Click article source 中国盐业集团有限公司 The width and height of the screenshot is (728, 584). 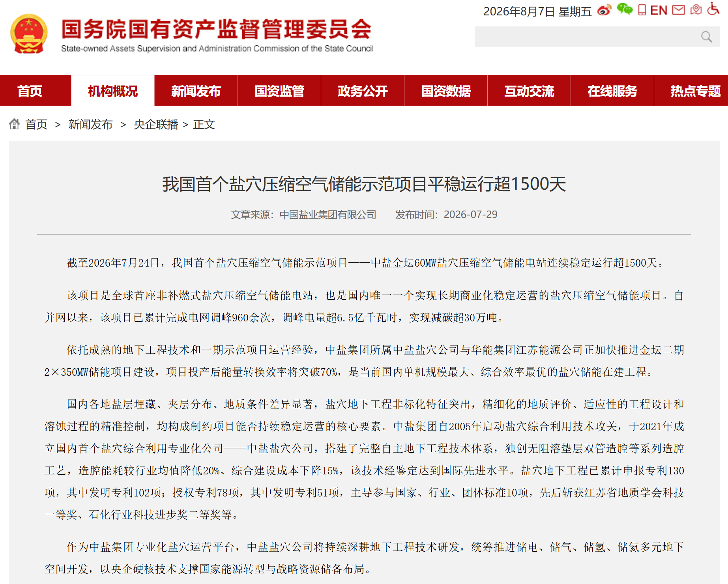click(328, 215)
